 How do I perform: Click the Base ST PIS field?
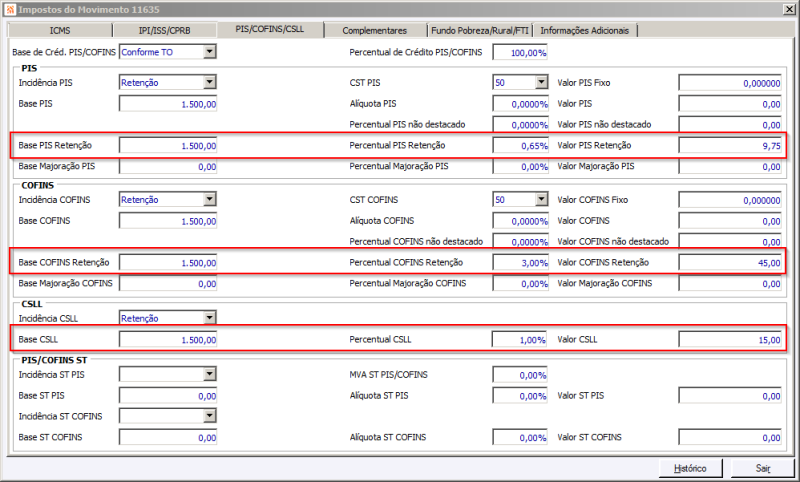click(x=168, y=396)
